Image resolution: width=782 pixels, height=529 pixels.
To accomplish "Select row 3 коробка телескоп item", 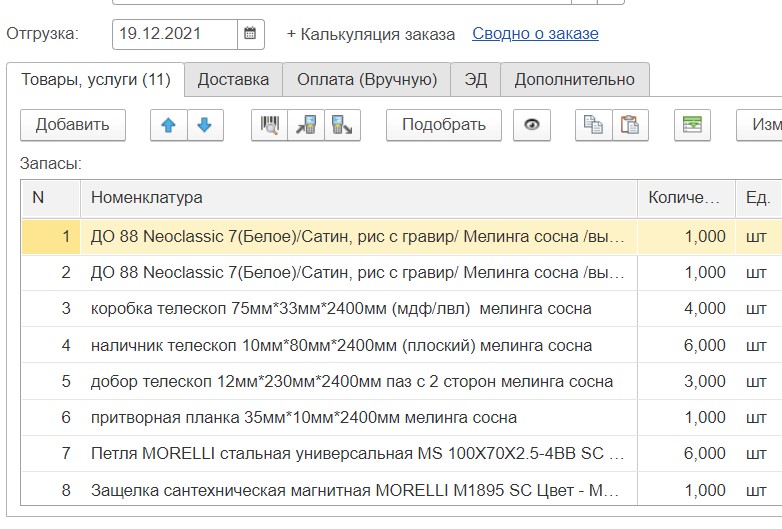I will click(340, 309).
